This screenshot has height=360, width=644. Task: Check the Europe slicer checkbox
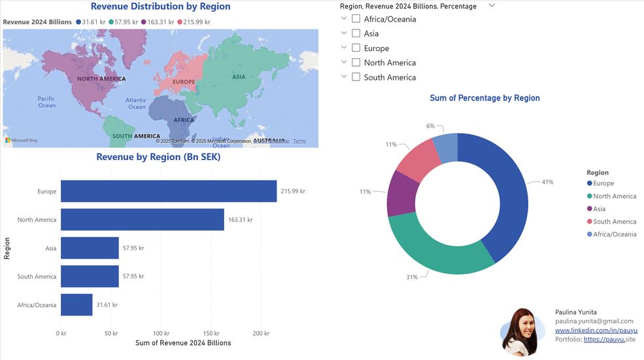tap(356, 48)
